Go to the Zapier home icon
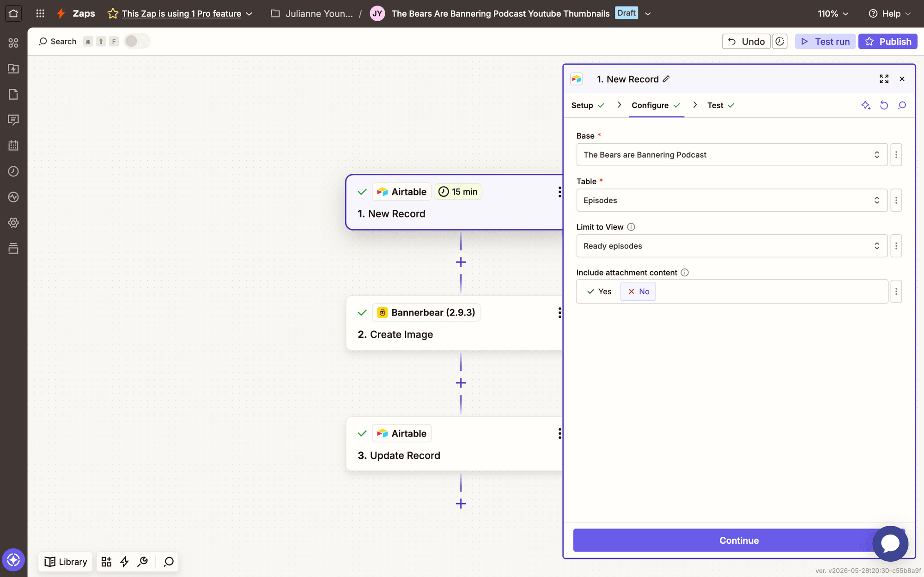The image size is (924, 577). pyautogui.click(x=13, y=13)
